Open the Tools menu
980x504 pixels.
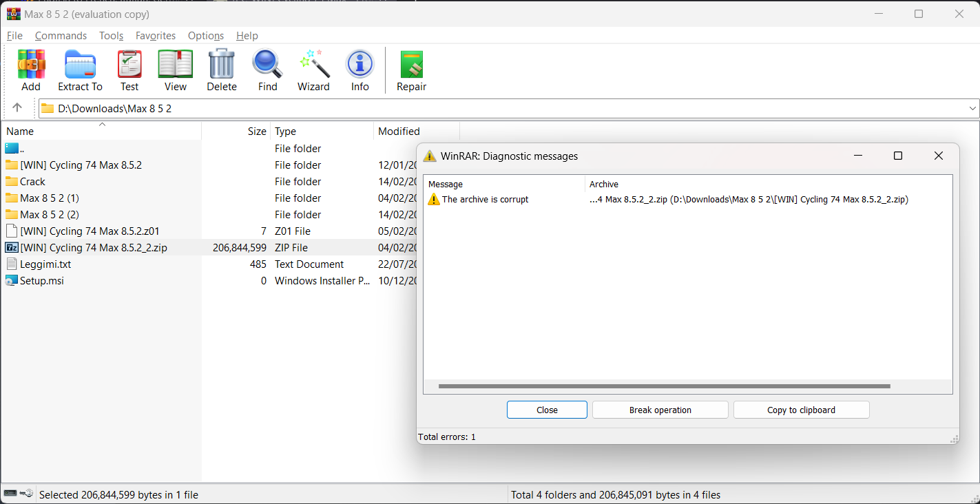(x=111, y=36)
